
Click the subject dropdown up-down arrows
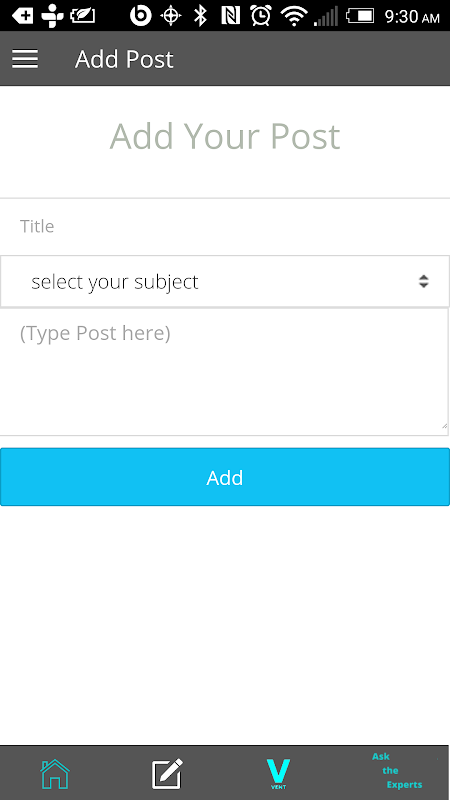423,282
